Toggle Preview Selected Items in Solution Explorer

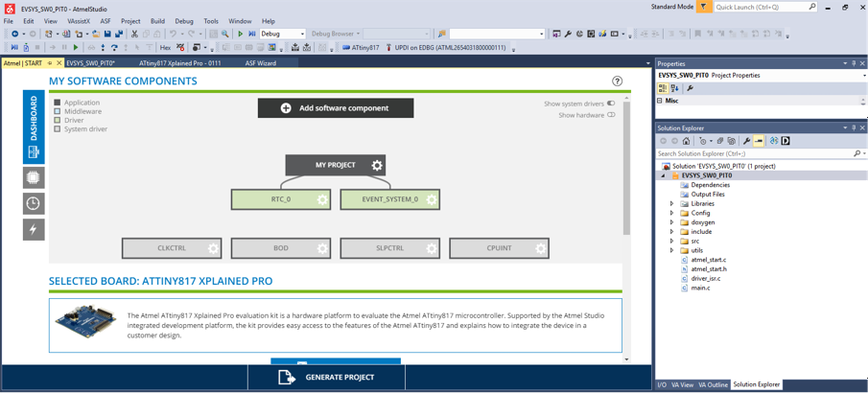(759, 141)
